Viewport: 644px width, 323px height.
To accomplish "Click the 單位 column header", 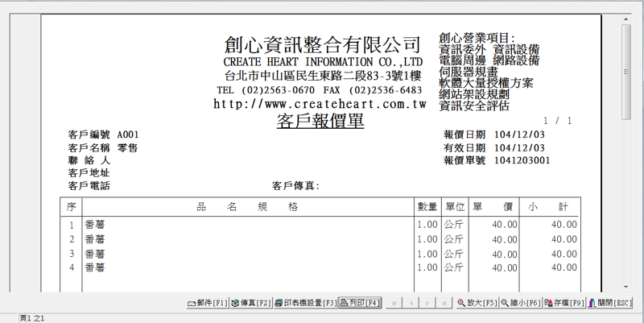I will pos(455,207).
